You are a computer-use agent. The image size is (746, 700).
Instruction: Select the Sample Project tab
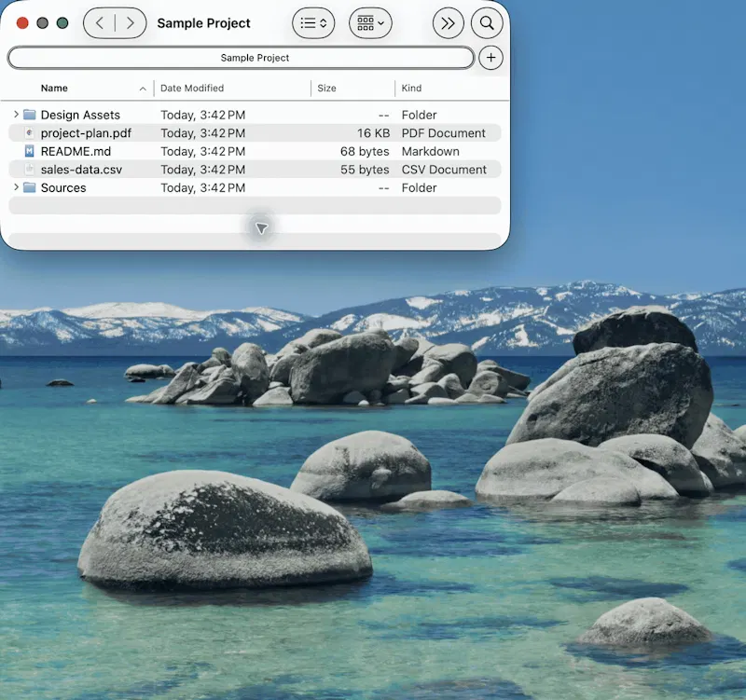(242, 58)
